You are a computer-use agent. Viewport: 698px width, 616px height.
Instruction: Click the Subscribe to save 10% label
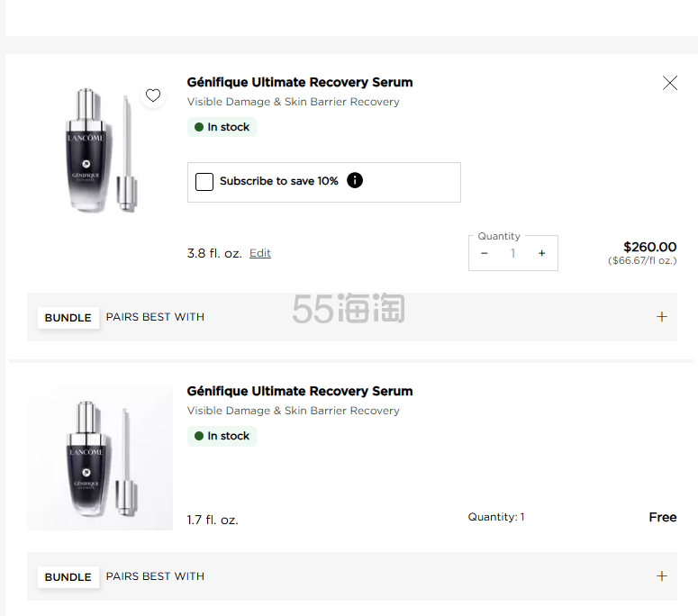click(x=278, y=181)
